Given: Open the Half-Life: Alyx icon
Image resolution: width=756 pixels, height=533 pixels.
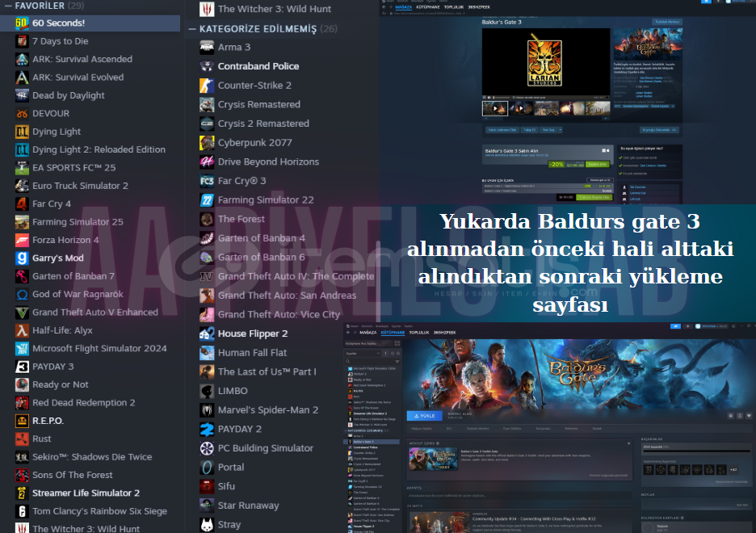Looking at the screenshot, I should [x=22, y=330].
